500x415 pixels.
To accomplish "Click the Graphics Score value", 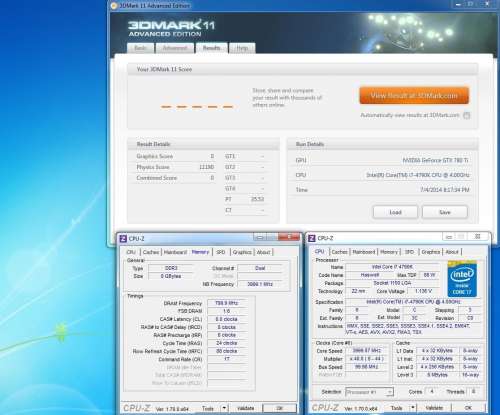I will pos(212,156).
